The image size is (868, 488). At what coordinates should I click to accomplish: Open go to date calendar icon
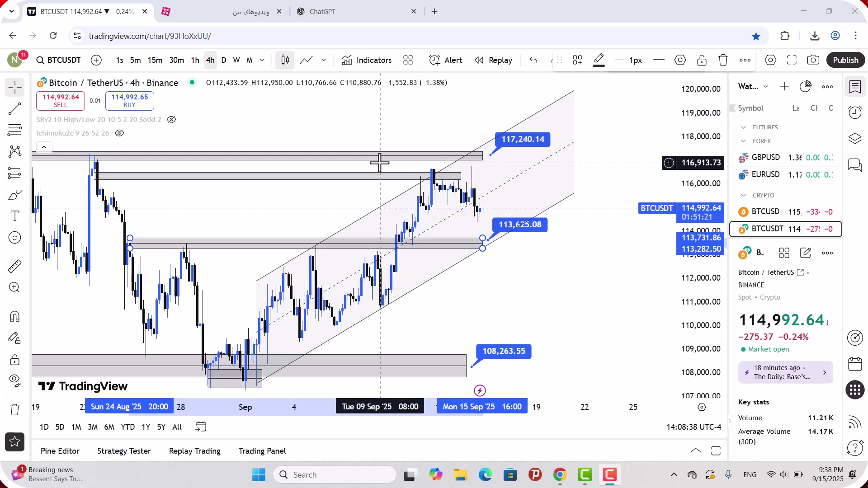(x=201, y=427)
